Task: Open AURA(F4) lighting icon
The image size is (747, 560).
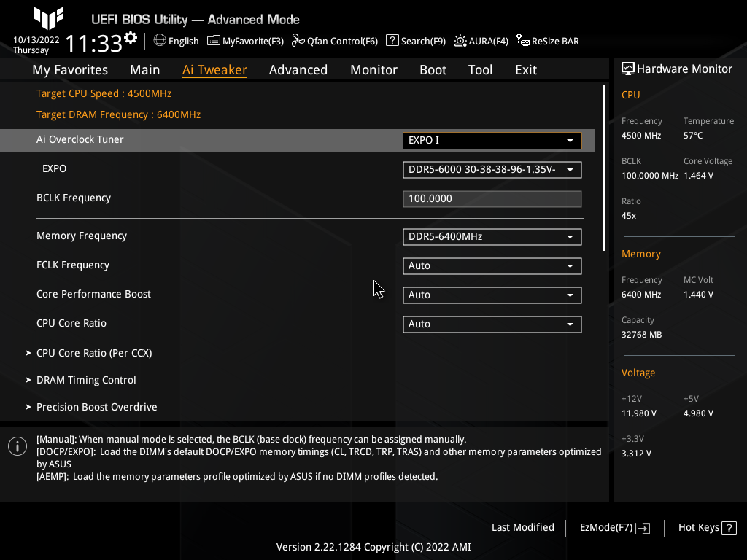Action: pyautogui.click(x=460, y=41)
